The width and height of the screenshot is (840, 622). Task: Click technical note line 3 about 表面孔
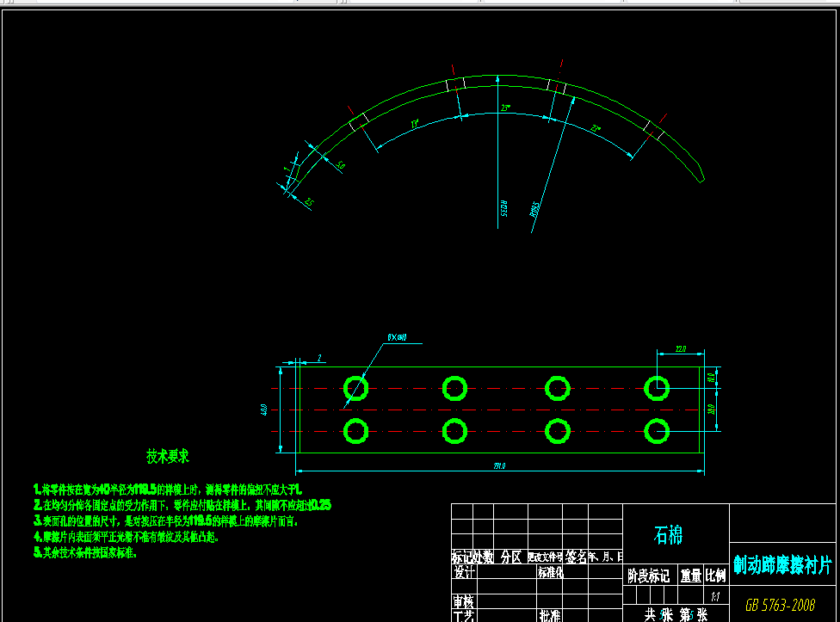point(165,520)
